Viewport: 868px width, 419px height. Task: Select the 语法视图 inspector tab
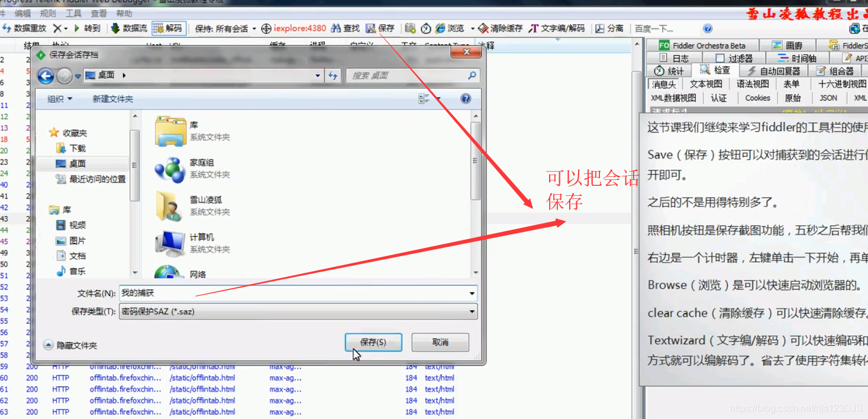pos(753,84)
